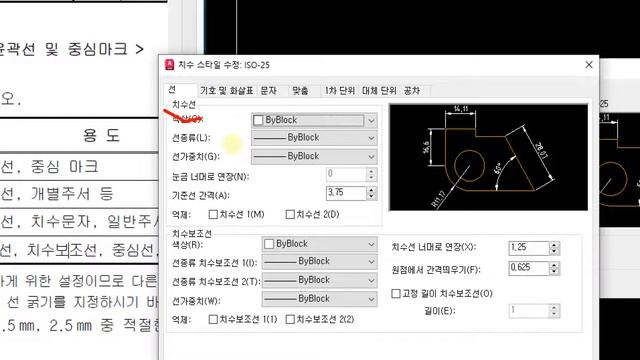
Task: Switch to the 맞춤 tab
Action: coord(300,91)
